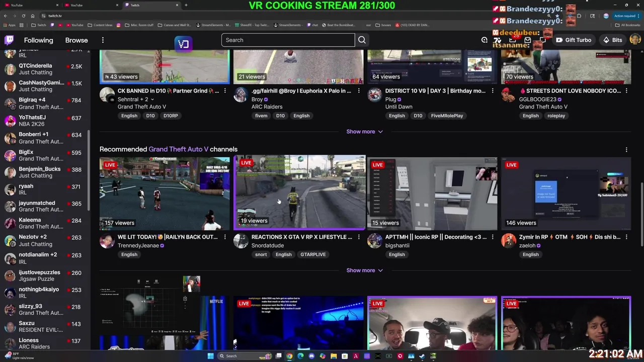This screenshot has width=644, height=362.
Task: Open QTCinderella in followed channels
Action: coord(44,69)
